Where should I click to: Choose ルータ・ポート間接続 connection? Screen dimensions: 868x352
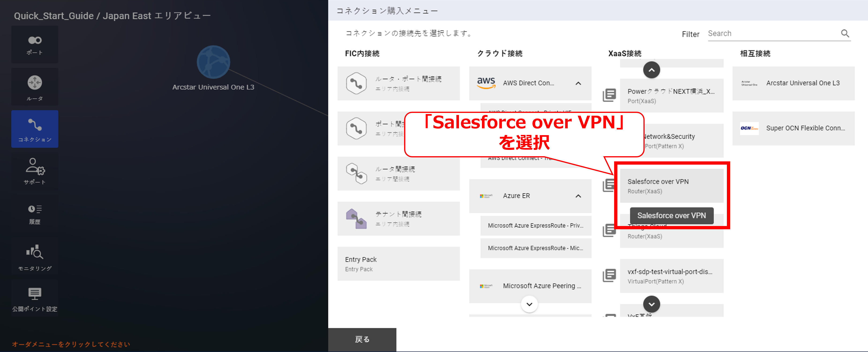(399, 83)
